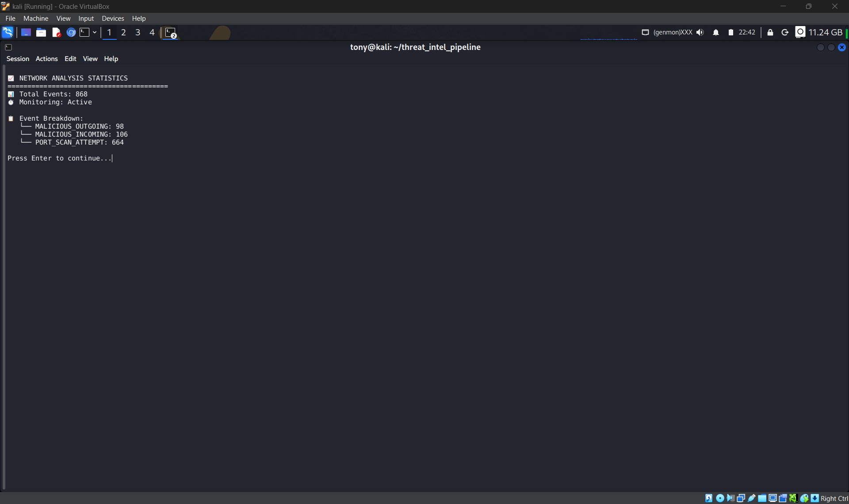Click the VirtualBox window restore button

(809, 6)
